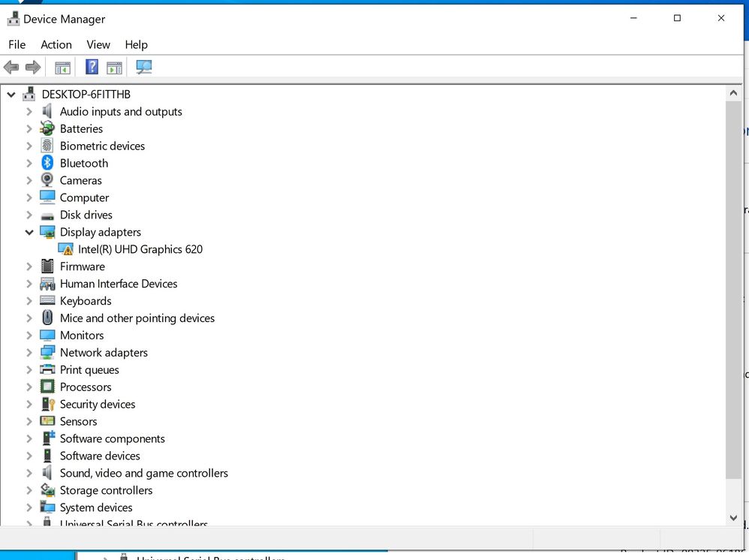Expand the Computer category
The image size is (749, 560).
tap(29, 198)
